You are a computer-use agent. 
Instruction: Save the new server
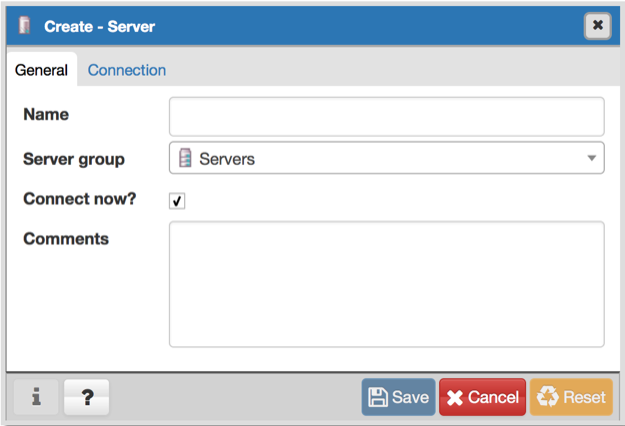click(398, 397)
